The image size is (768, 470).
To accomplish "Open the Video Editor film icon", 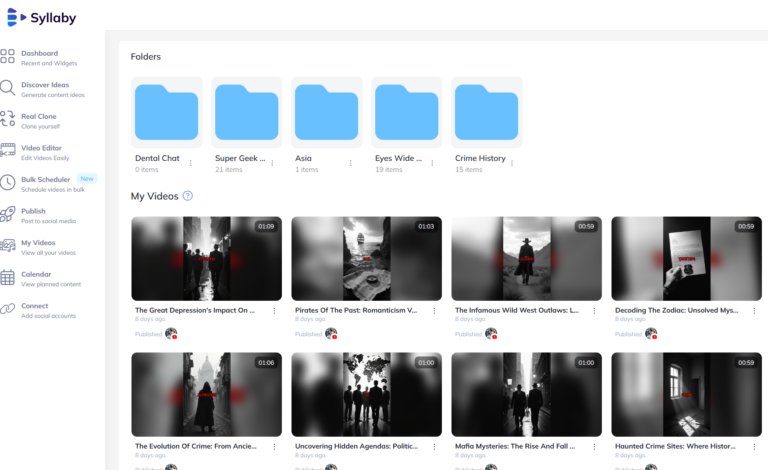I will point(7,152).
